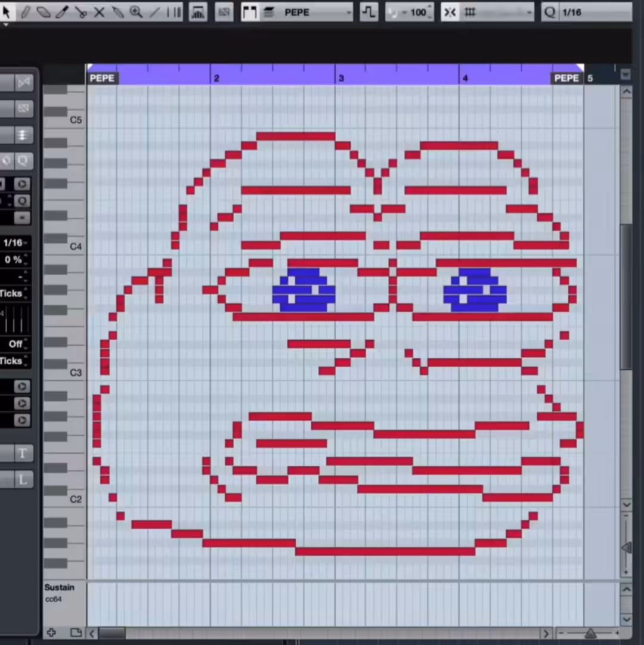
Task: Click the Sustain cc64 controller selector
Action: (60, 593)
